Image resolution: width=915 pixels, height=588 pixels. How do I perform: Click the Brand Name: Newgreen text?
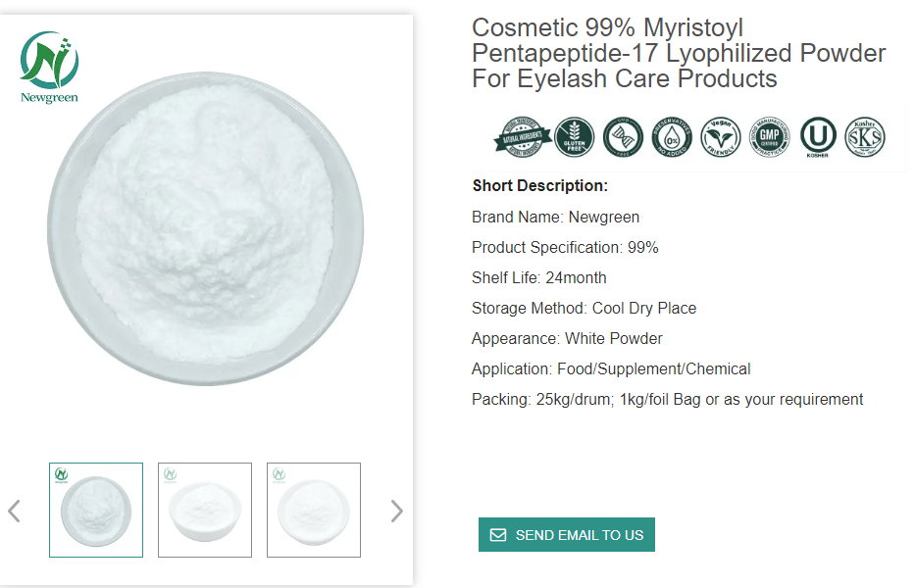555,217
